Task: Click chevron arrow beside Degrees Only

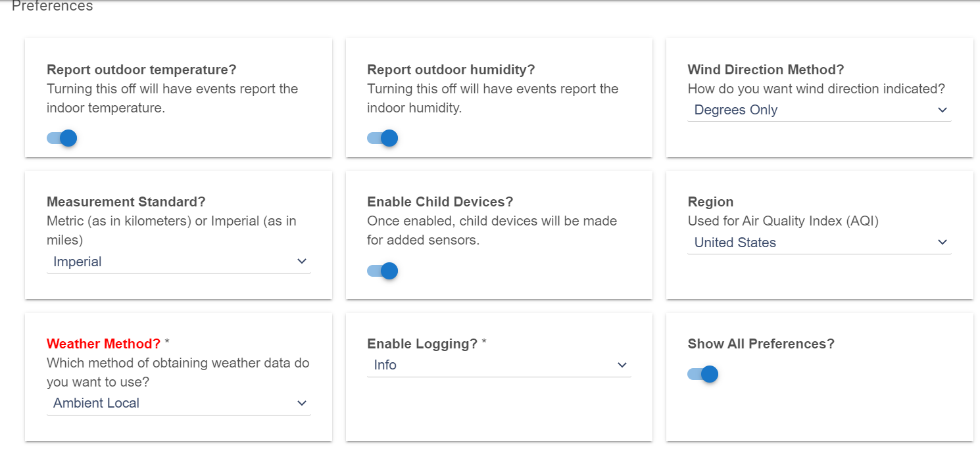Action: point(942,110)
